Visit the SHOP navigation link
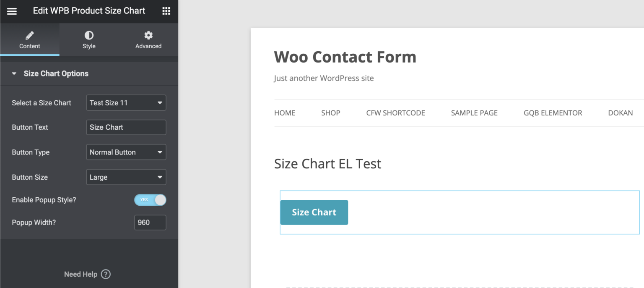This screenshot has height=288, width=644. (330, 113)
